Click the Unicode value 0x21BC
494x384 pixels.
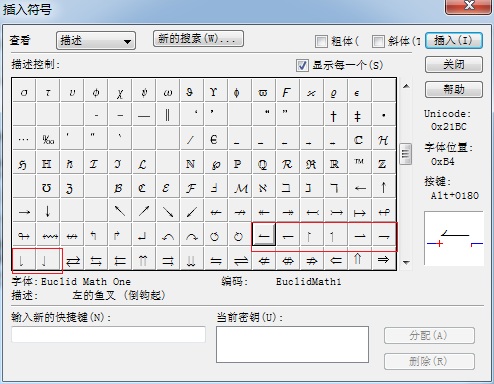tap(449, 127)
